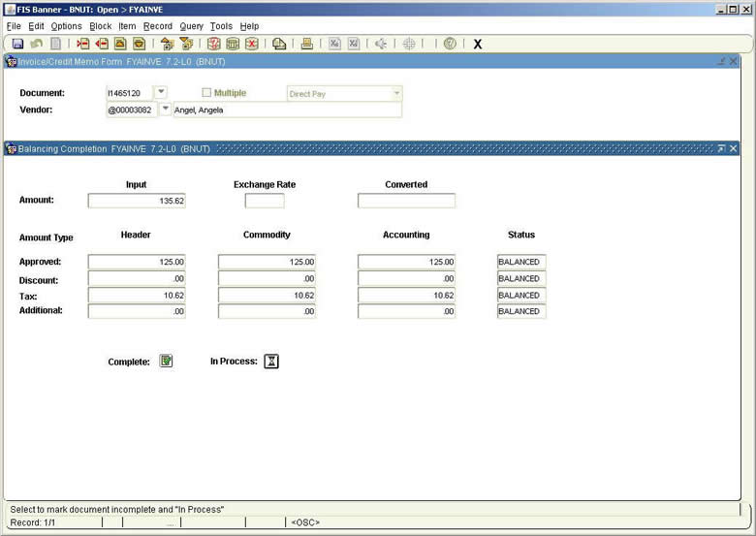Click the Previous Block toolbar icon
Image resolution: width=756 pixels, height=536 pixels.
[x=167, y=44]
